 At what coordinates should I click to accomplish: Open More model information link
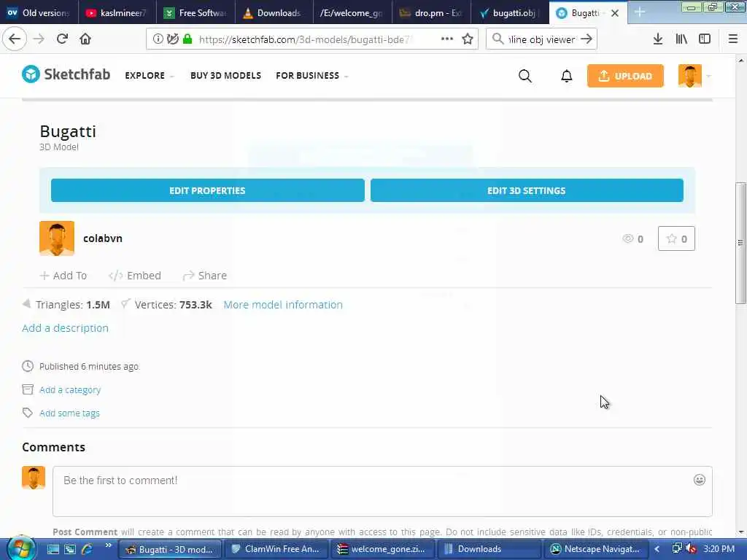point(283,305)
